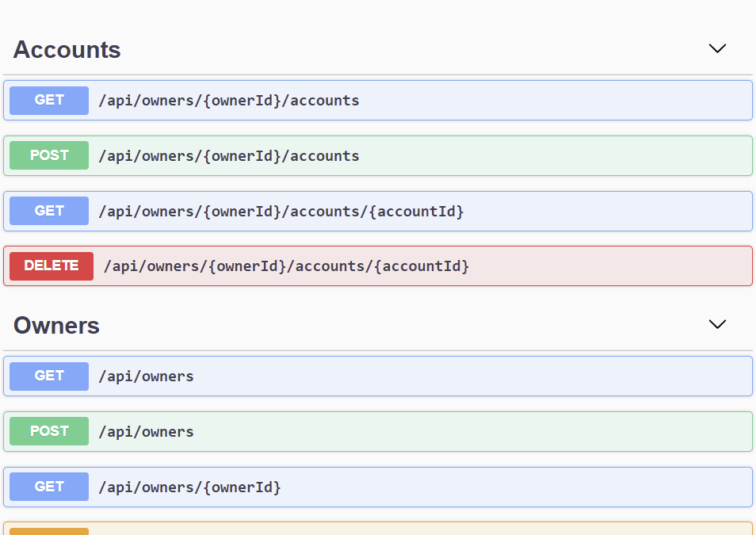Viewport: 756px width, 535px height.
Task: Click the DELETE row's accounts/{accountId} path text
Action: [x=286, y=266]
